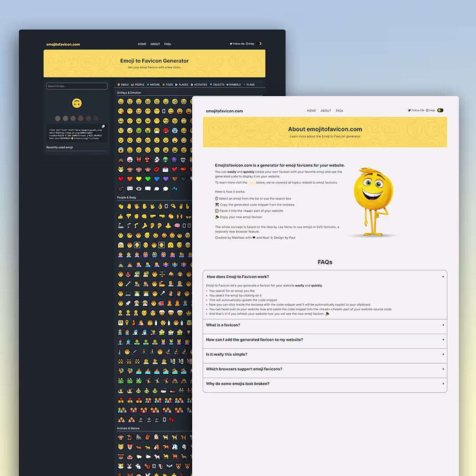Toggle dark mode on the About page

(441, 110)
